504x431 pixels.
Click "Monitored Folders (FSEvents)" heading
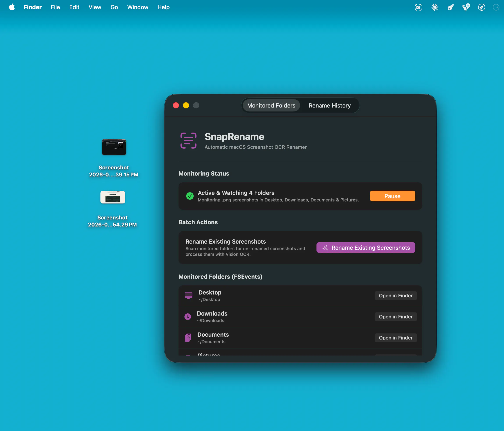[220, 277]
